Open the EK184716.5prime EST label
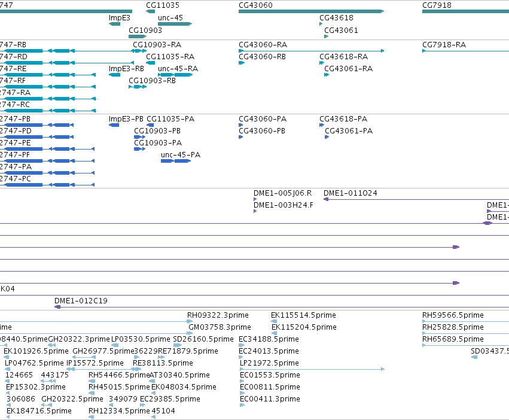Image resolution: width=509 pixels, height=420 pixels. 39,411
